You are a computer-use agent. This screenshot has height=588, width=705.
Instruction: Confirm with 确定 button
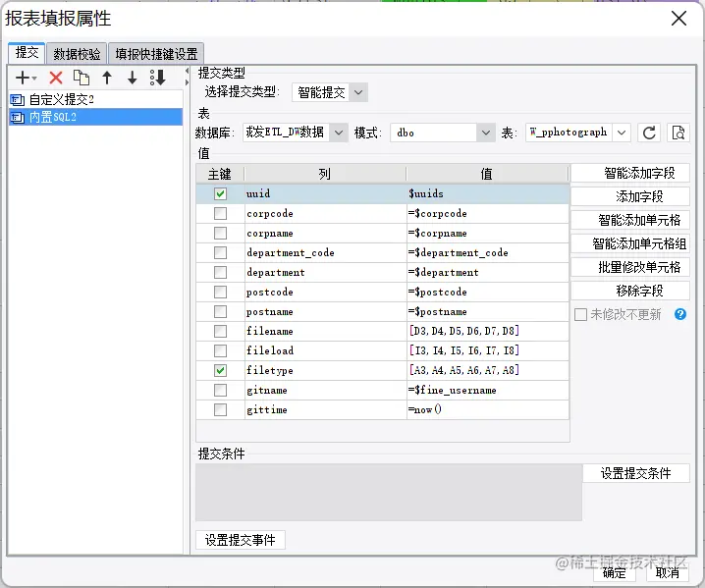[x=614, y=573]
